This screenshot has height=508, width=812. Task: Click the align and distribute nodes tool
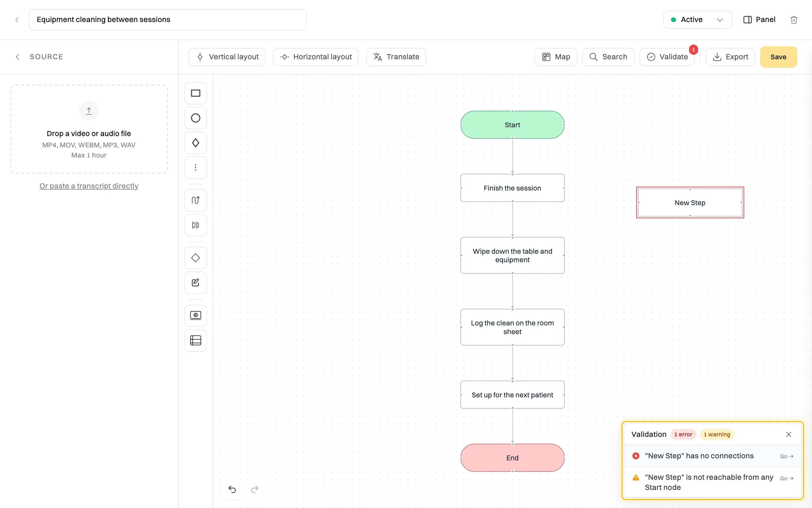point(196,225)
